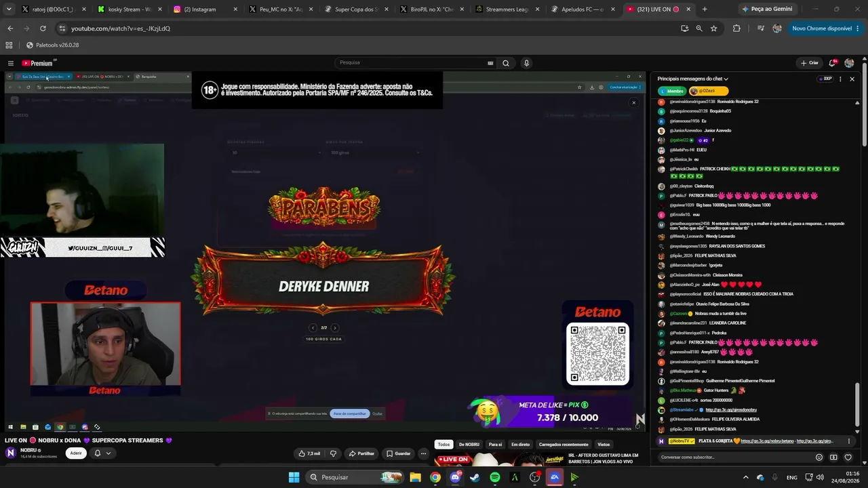Open the on-screen keyboard in the search box
868x488 pixels.
490,63
